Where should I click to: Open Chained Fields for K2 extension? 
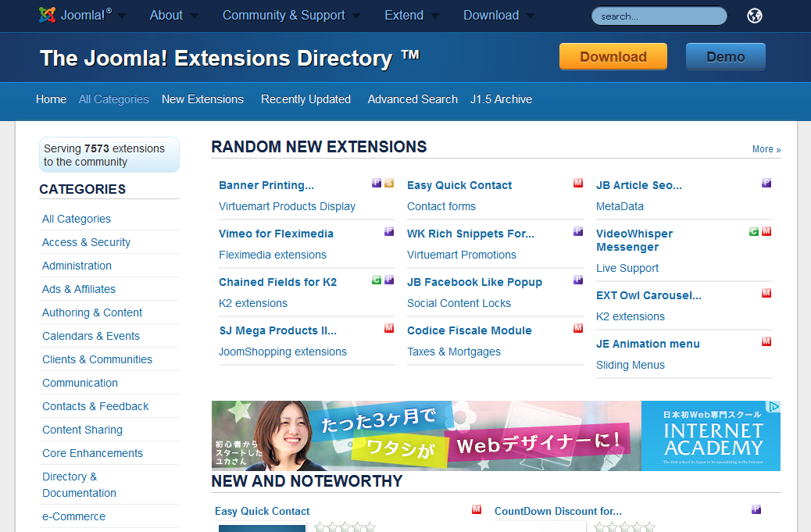coord(277,282)
